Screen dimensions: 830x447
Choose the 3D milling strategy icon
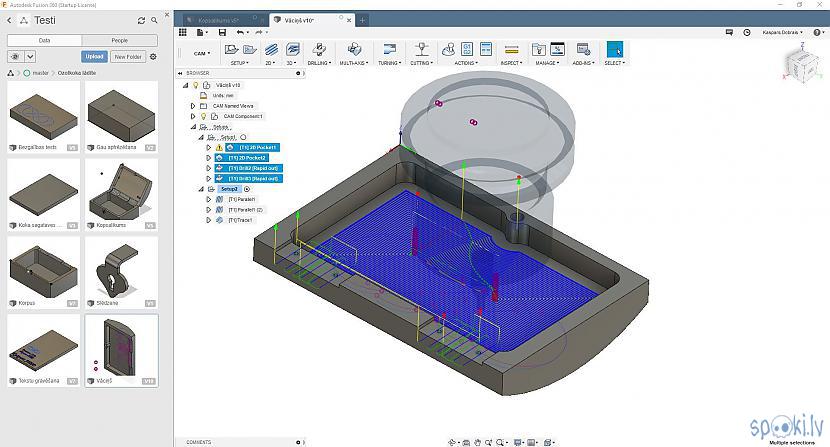[292, 50]
